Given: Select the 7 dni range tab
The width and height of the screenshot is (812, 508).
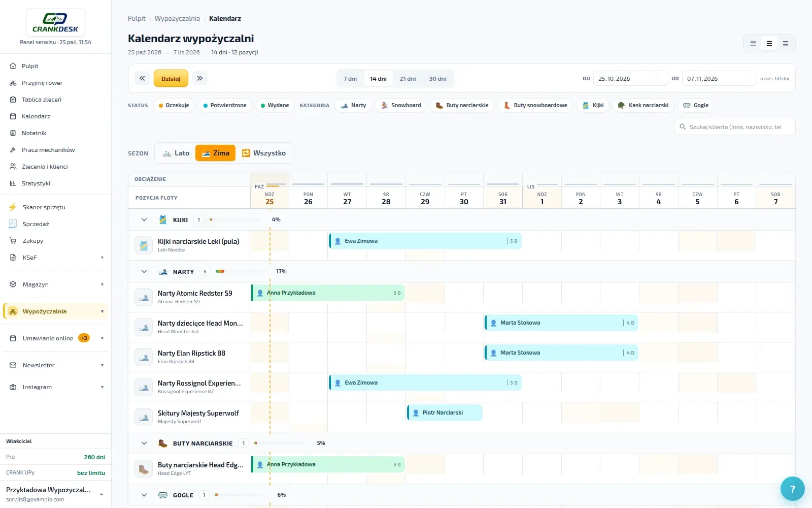Looking at the screenshot, I should [350, 79].
